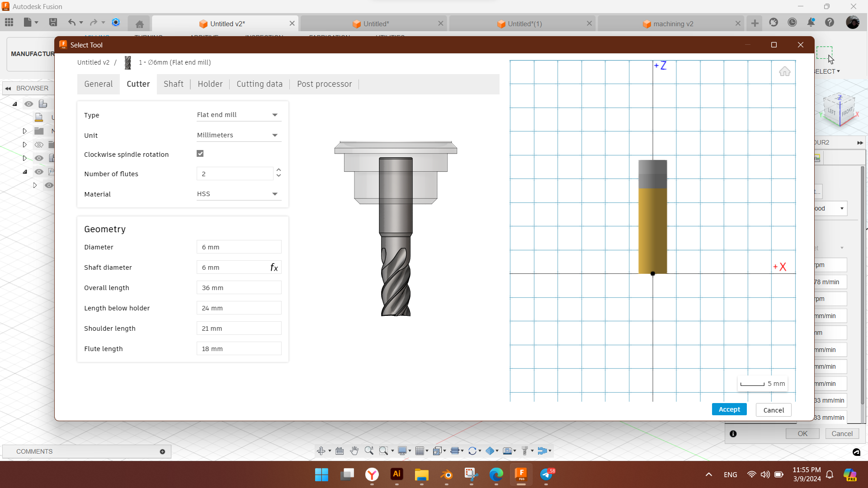
Task: Open the Viewports cube icon
Action: point(437,450)
